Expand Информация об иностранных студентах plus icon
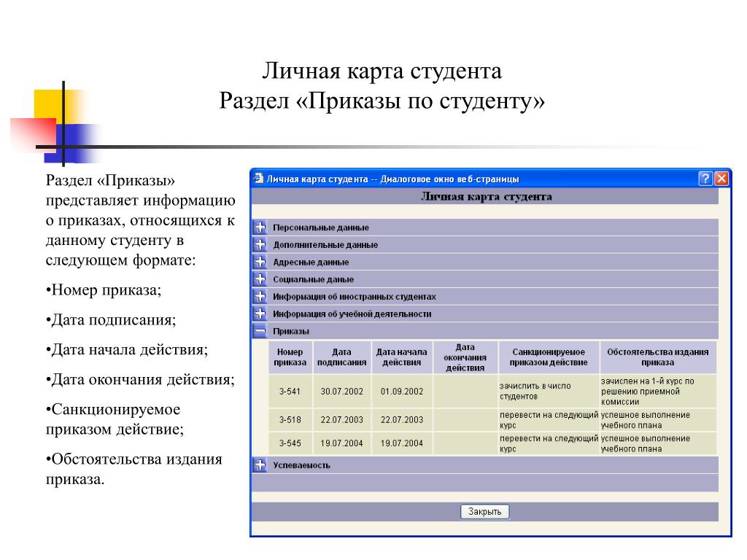This screenshot has height=560, width=747. point(260,296)
